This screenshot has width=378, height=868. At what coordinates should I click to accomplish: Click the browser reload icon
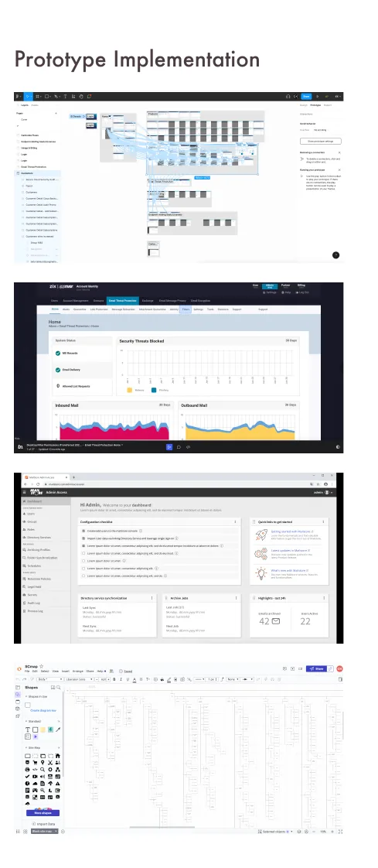[38, 484]
